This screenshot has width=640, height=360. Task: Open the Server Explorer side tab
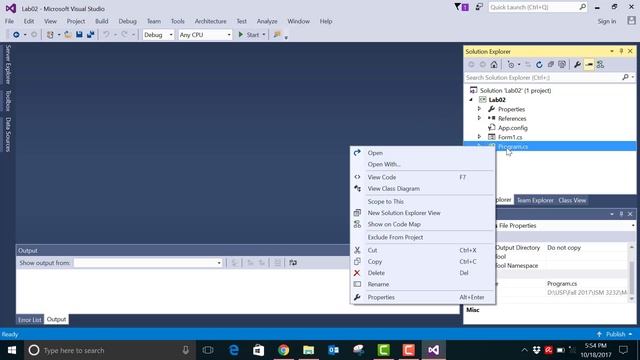8,64
